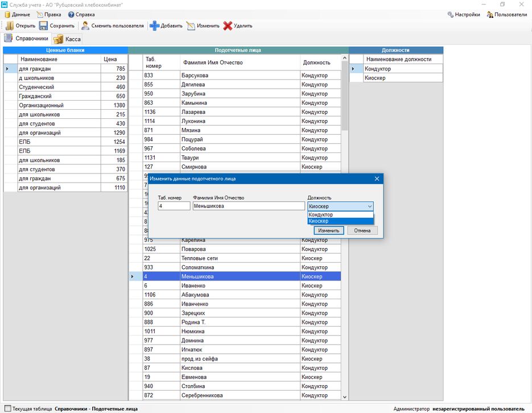The height and width of the screenshot is (413, 532).
Task: Click the table scrollbar down arrow
Action: click(x=345, y=397)
